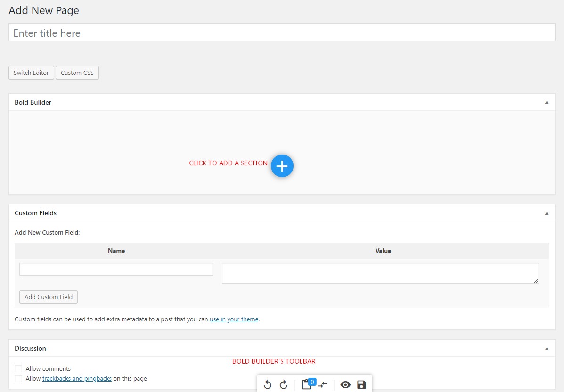This screenshot has height=392, width=564.
Task: Click the Custom Fields panel heading
Action: [x=36, y=213]
